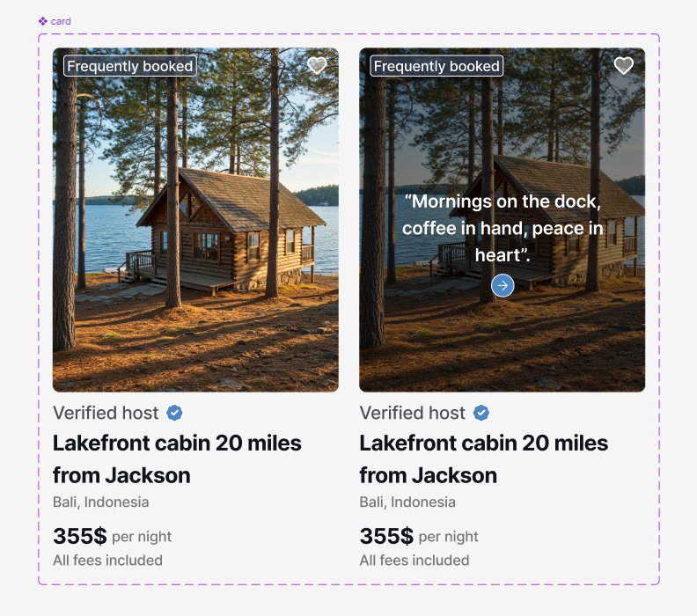Viewport: 697px width, 616px height.
Task: Click the '355$' price on left card
Action: tap(79, 536)
